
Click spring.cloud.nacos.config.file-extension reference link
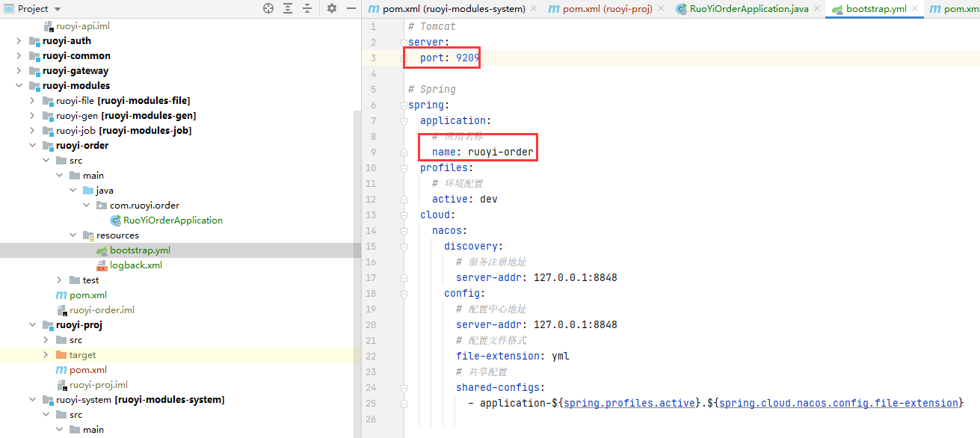838,403
